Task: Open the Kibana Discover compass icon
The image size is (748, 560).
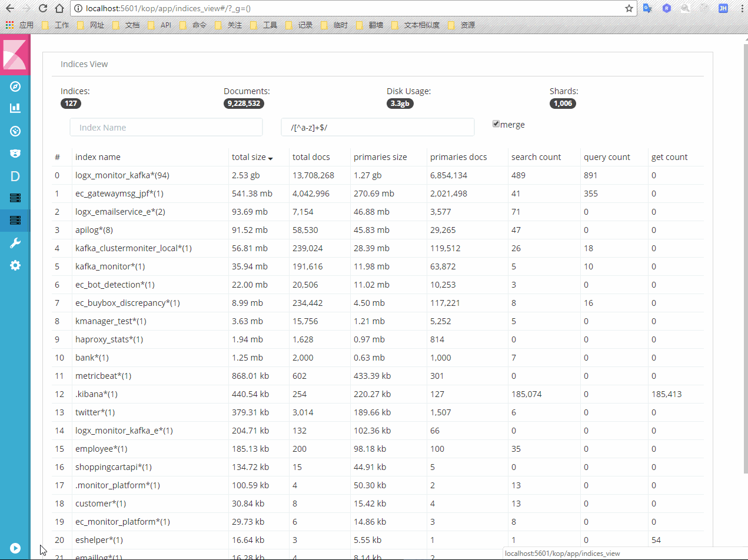Action: pyautogui.click(x=15, y=86)
